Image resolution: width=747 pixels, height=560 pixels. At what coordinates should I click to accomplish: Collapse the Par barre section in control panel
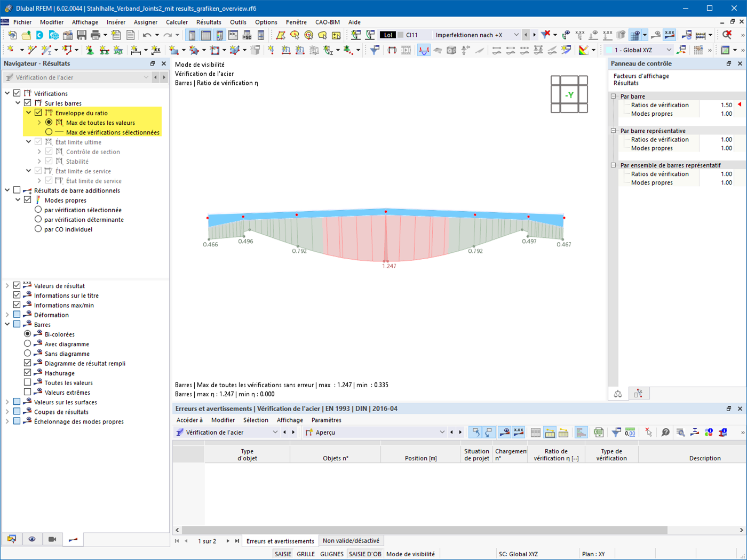(x=614, y=97)
